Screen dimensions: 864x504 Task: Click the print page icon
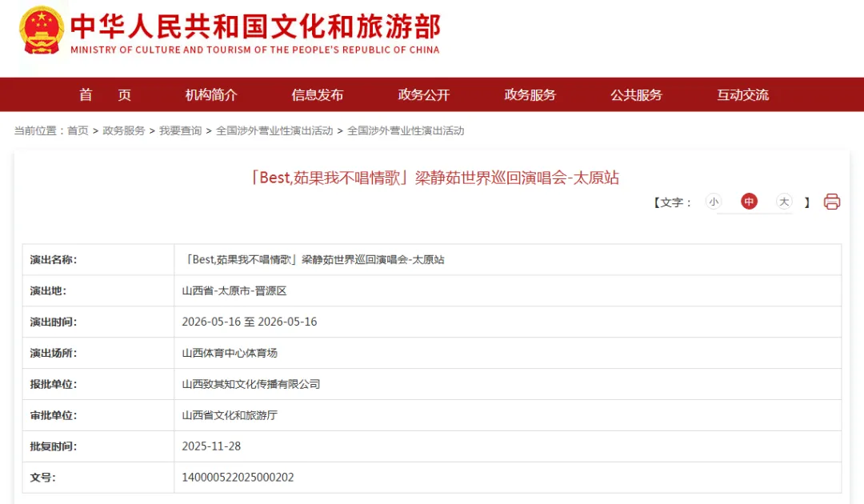click(x=831, y=202)
